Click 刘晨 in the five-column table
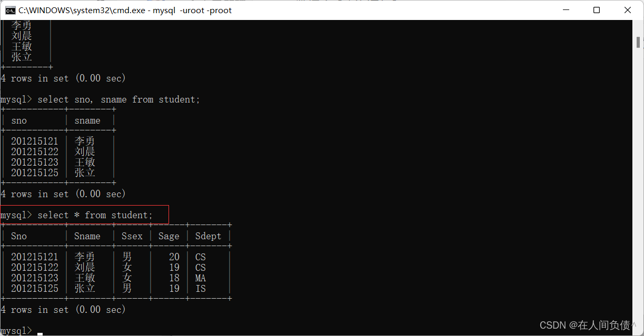The width and height of the screenshot is (644, 336). 85,268
